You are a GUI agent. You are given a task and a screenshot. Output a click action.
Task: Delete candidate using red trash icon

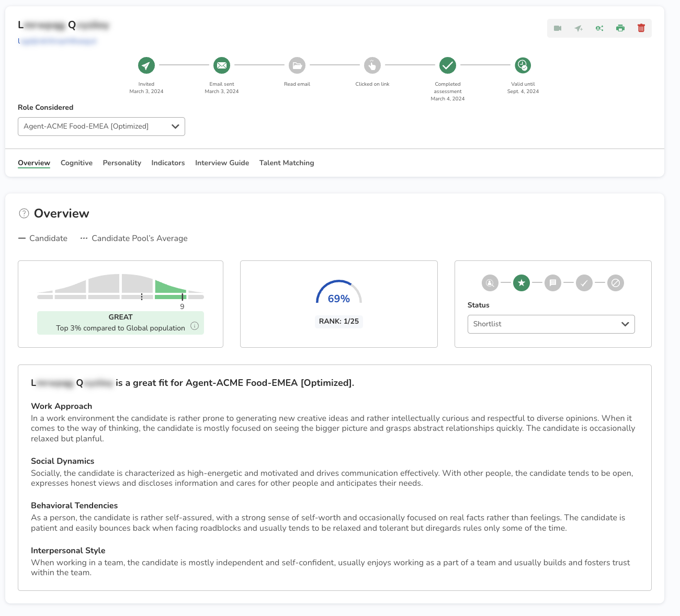(641, 28)
